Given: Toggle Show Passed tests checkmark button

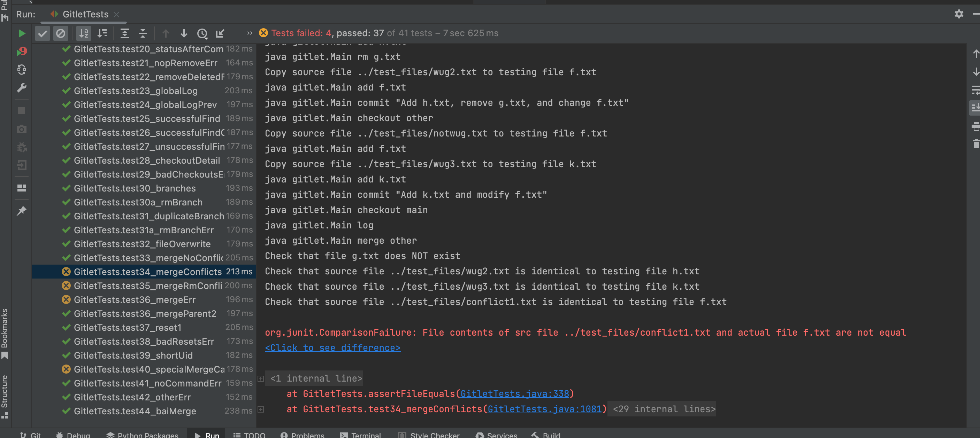Looking at the screenshot, I should click(x=43, y=33).
